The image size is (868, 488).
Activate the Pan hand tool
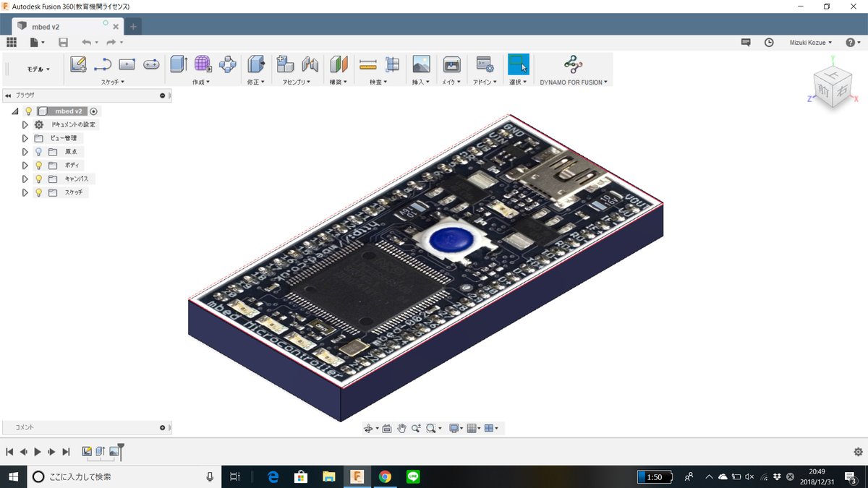pos(401,429)
